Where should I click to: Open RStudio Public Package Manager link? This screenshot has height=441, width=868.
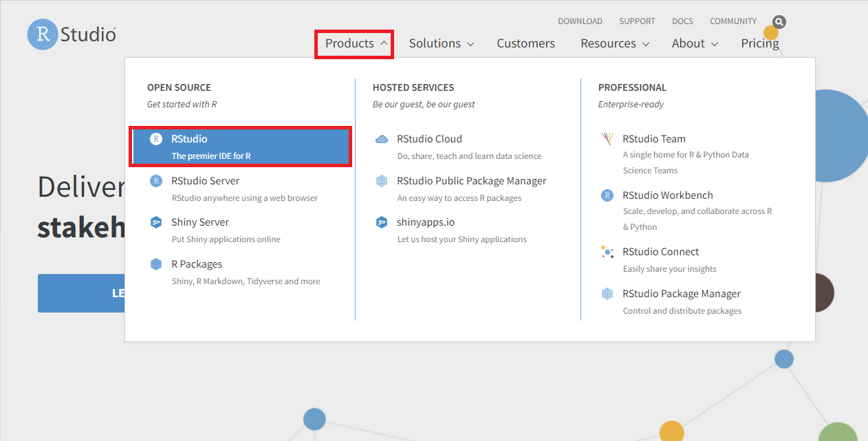pos(472,181)
